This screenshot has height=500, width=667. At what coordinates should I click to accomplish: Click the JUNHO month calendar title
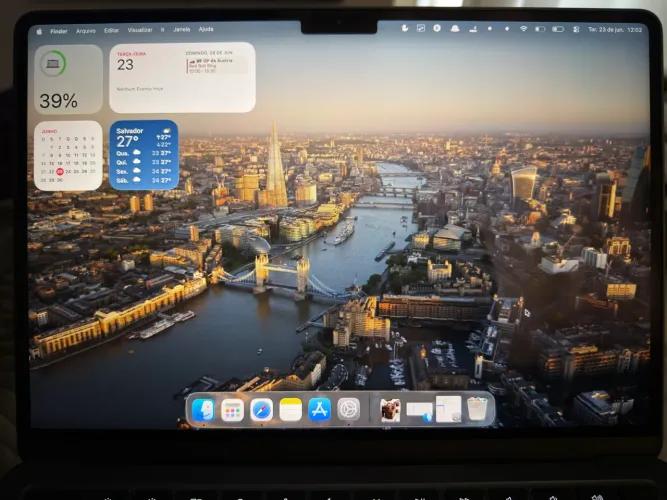[x=49, y=131]
